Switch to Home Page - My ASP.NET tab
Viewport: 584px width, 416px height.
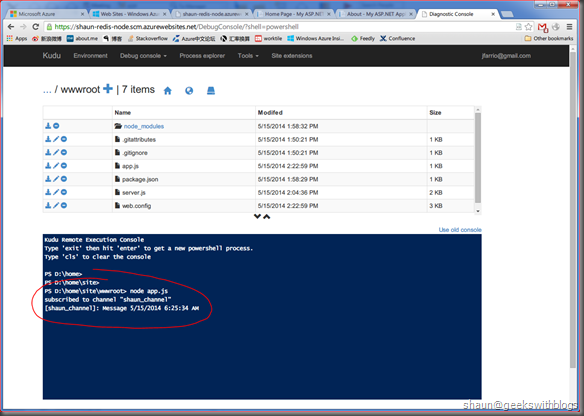tap(293, 14)
